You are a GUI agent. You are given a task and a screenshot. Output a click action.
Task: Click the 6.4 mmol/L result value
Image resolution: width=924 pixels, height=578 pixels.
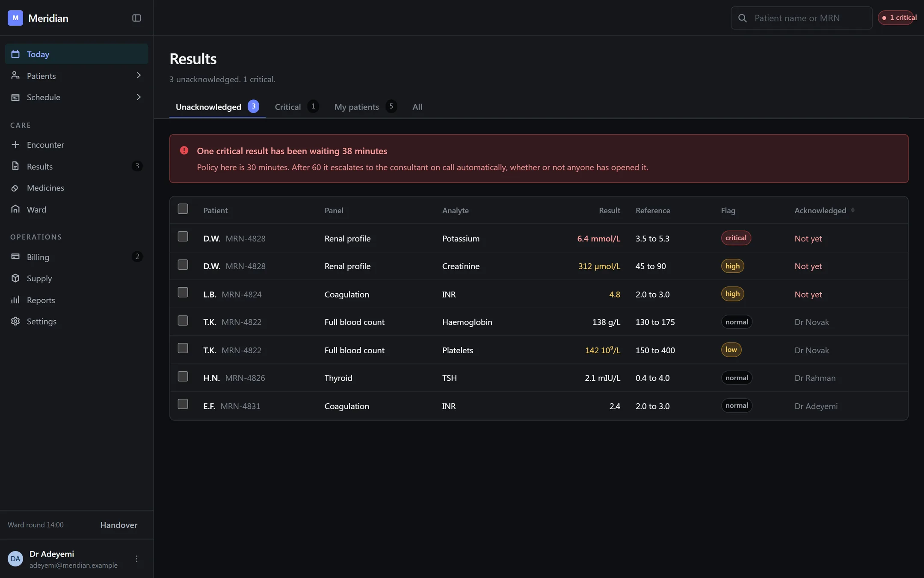[x=598, y=238]
